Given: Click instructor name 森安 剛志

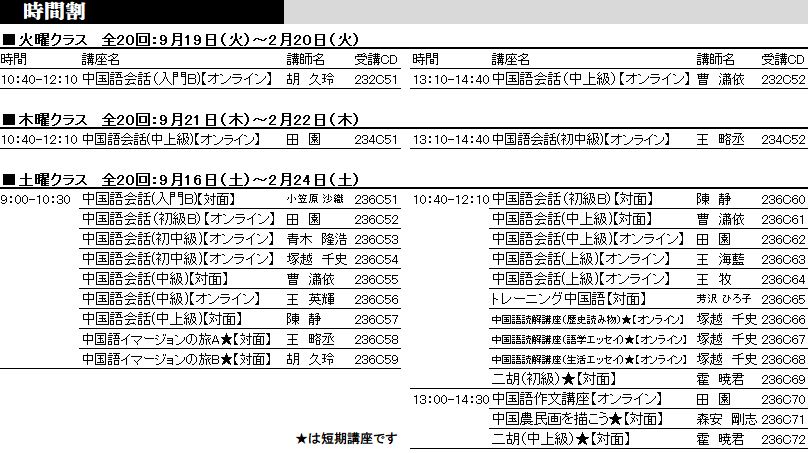Looking at the screenshot, I should [725, 419].
